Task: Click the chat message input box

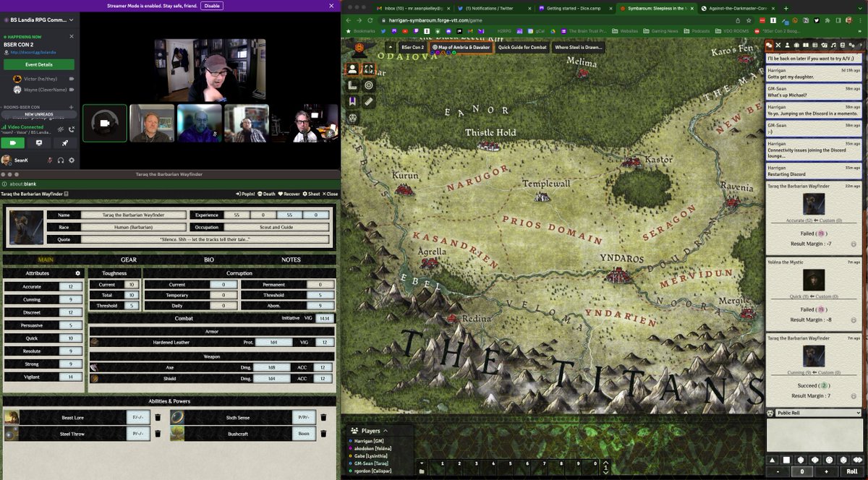Action: coord(814,436)
